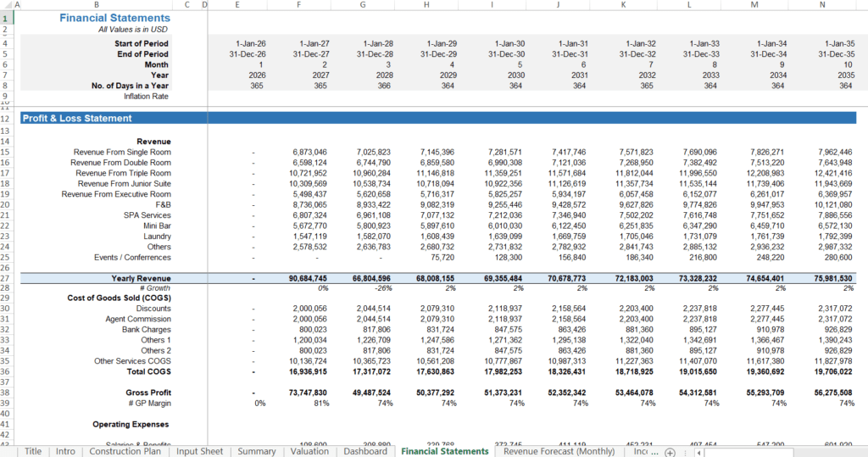The image size is (868, 457).
Task: Click the Select All corner triangle
Action: (7, 5)
